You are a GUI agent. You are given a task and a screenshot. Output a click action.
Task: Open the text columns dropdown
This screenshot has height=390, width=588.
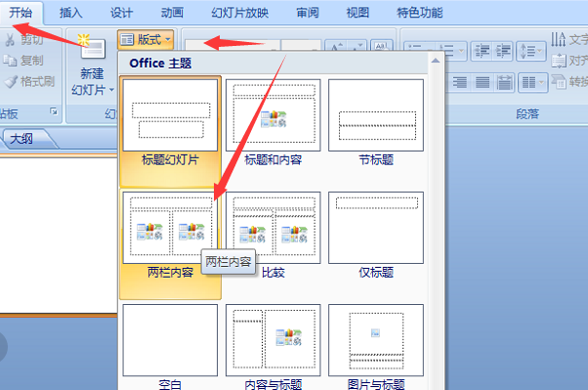tap(532, 82)
